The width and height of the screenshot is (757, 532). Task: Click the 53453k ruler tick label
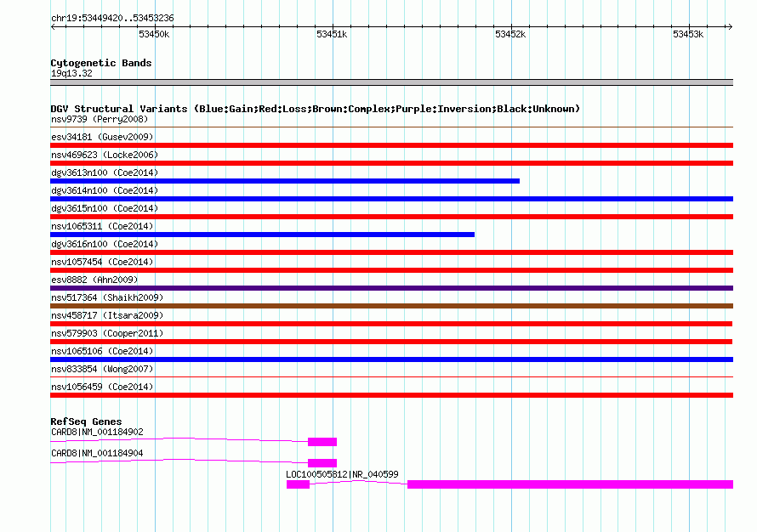688,34
